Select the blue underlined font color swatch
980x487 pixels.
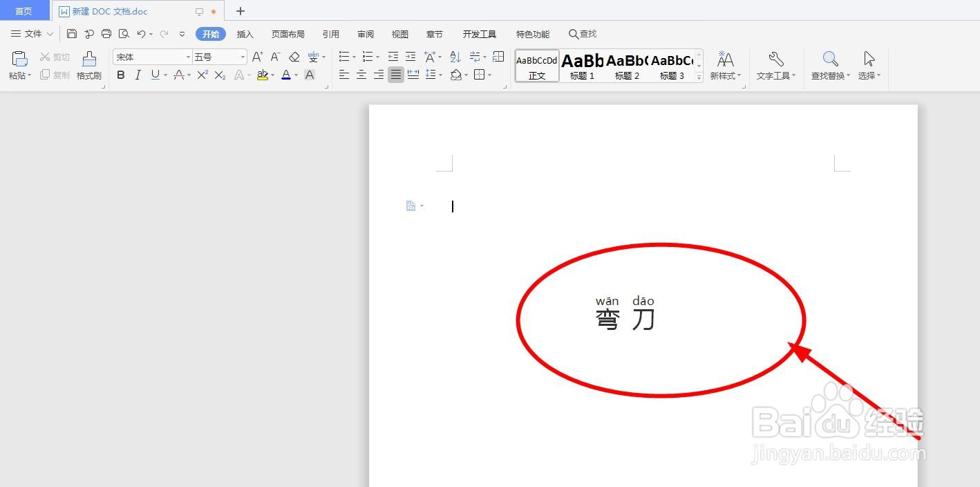pyautogui.click(x=286, y=75)
